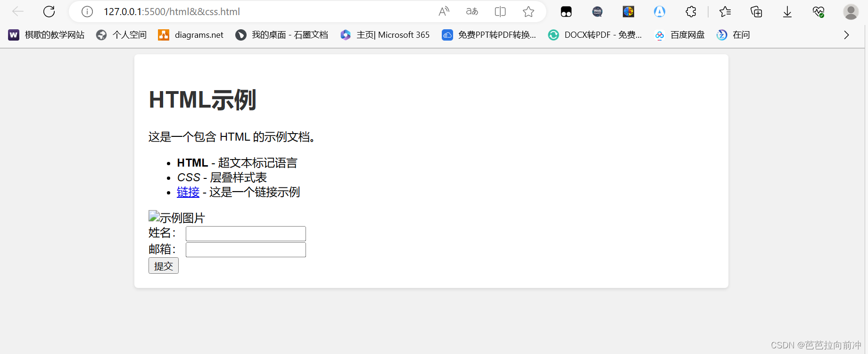Open 个人空间 bookmark
This screenshot has height=354, width=868.
point(121,35)
